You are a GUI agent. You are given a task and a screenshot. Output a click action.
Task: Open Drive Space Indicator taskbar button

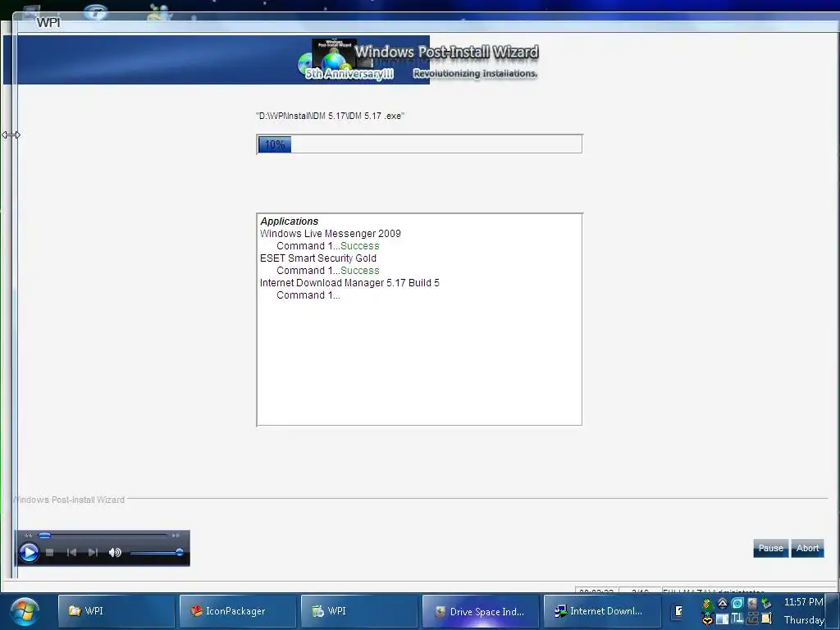click(x=481, y=610)
